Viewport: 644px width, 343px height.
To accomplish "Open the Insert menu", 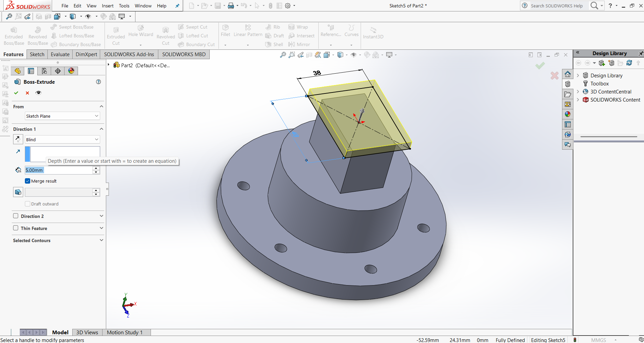I will (108, 6).
